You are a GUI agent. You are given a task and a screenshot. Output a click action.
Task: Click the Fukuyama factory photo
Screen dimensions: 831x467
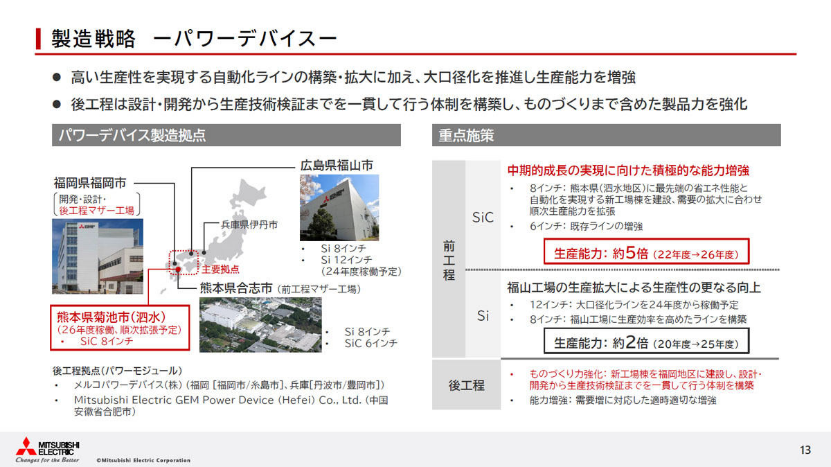click(339, 208)
